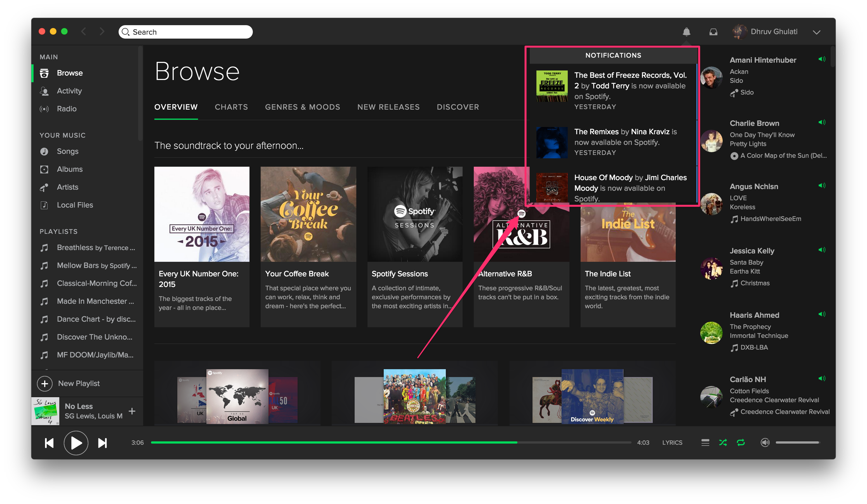Open Spotify Sessions playlist cover
867x504 pixels.
pyautogui.click(x=414, y=214)
